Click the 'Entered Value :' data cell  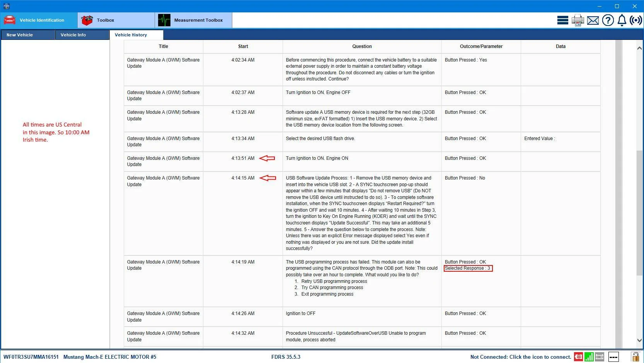pyautogui.click(x=540, y=139)
